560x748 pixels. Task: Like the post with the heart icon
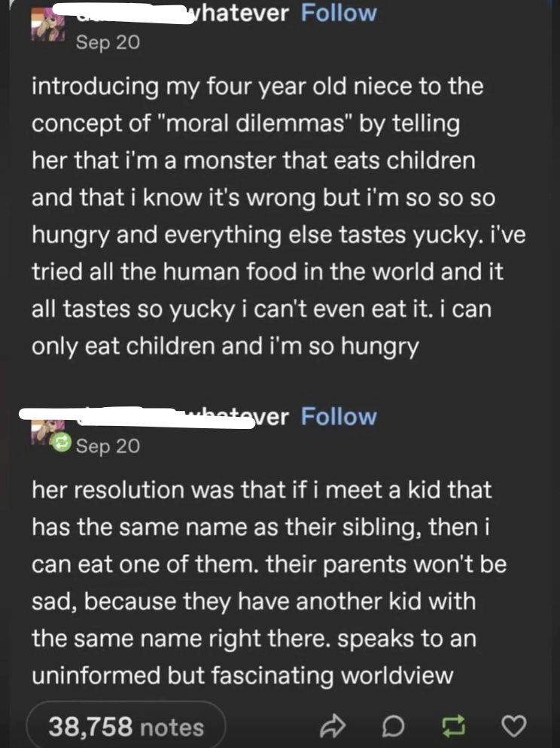513,726
